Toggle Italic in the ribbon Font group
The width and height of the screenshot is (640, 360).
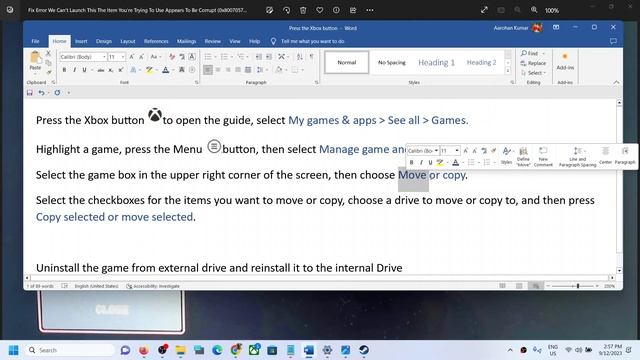[74, 70]
